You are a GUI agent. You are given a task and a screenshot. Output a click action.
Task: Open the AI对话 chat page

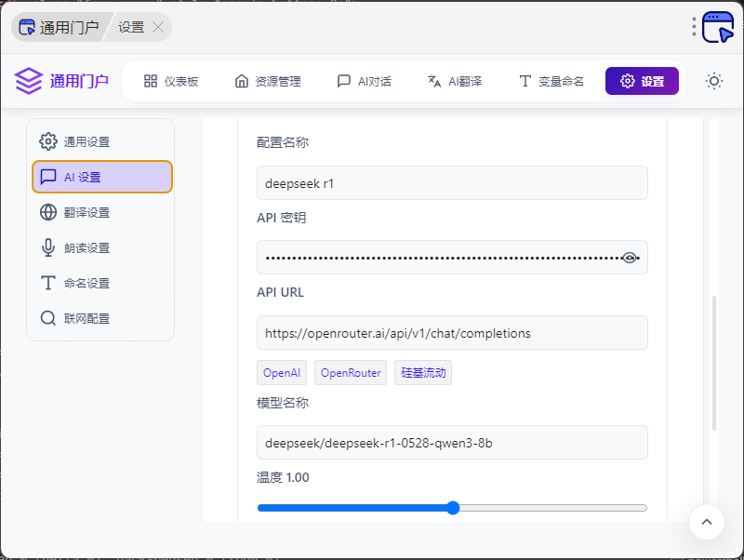(x=364, y=81)
